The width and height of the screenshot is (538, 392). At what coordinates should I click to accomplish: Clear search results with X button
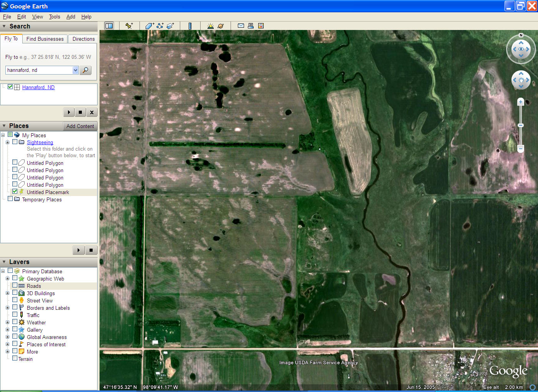coord(91,112)
